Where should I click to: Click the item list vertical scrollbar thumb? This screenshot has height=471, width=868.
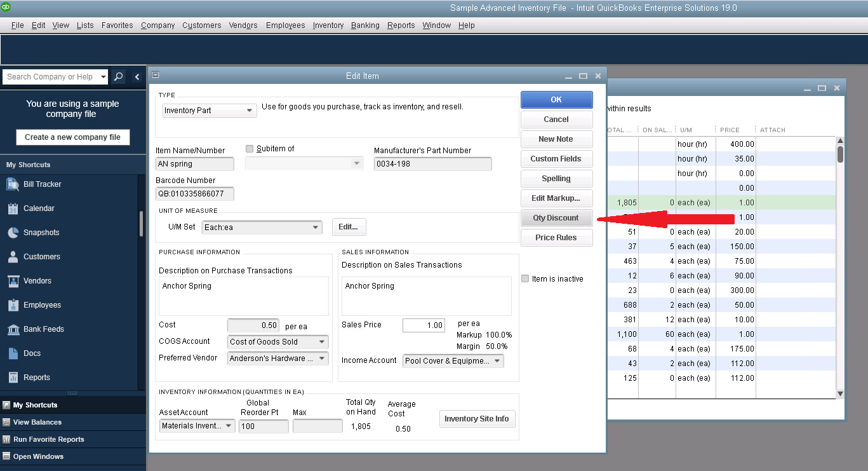(840, 154)
